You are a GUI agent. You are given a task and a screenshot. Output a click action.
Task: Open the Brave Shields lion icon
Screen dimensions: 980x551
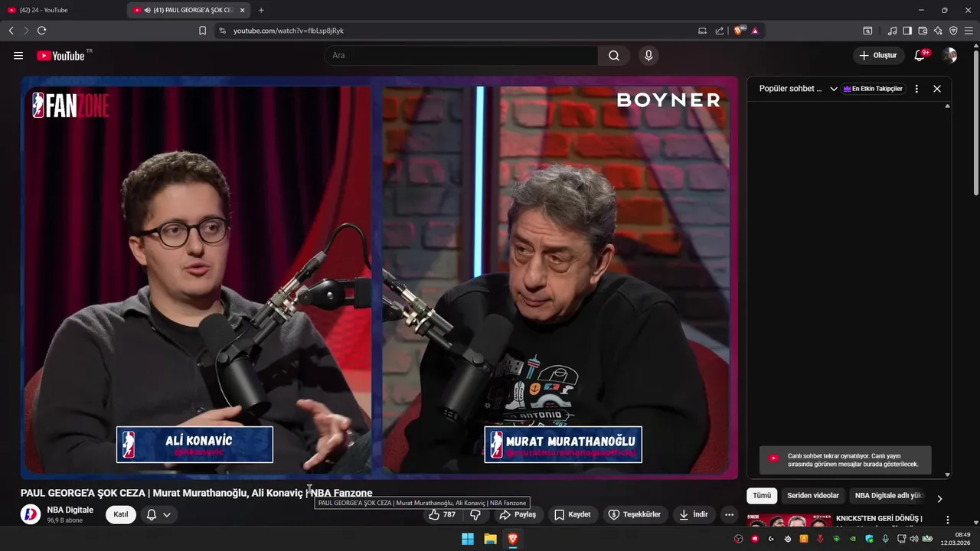739,31
